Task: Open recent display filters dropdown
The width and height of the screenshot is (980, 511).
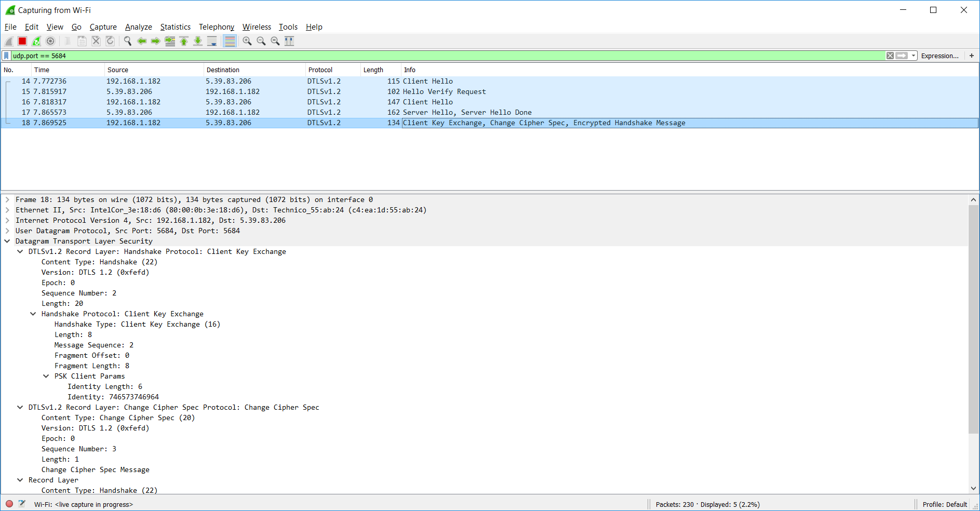Action: 914,56
